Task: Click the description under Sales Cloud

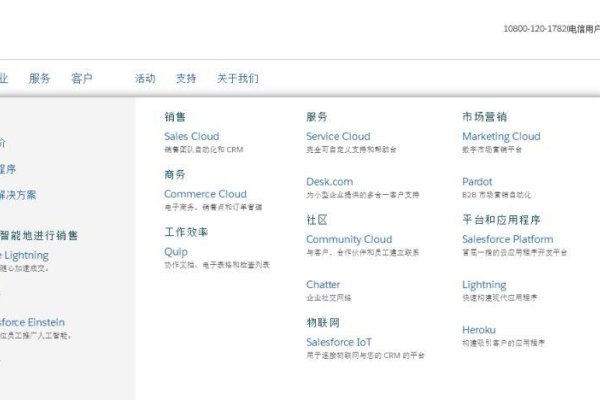Action: click(204, 150)
